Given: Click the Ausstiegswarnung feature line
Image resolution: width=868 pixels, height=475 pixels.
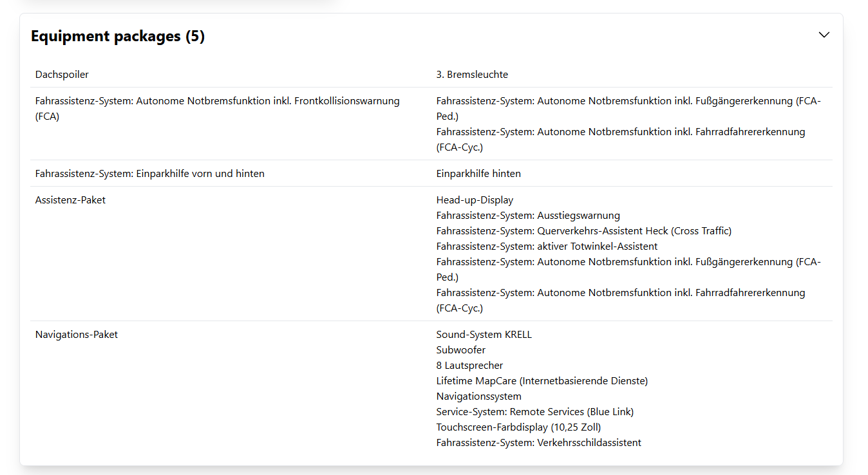Looking at the screenshot, I should [528, 216].
